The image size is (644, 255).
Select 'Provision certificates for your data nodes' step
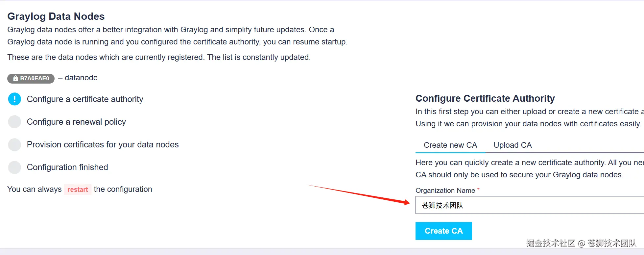click(x=103, y=144)
